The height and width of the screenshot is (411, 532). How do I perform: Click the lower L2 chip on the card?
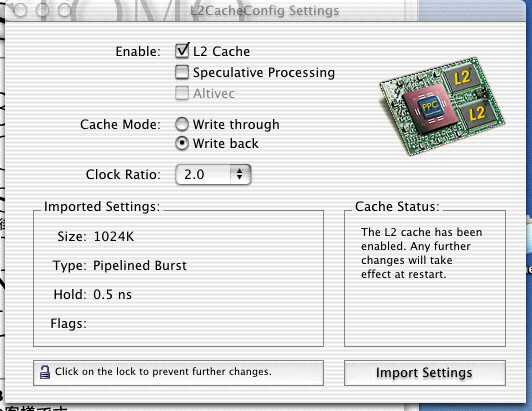476,113
